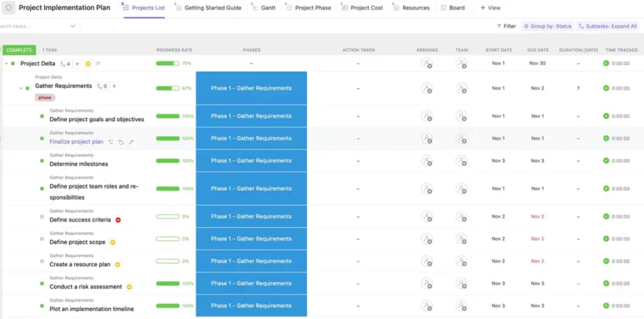This screenshot has height=319, width=644.
Task: Click the assignee avatar icon for Project Delta
Action: tap(427, 64)
